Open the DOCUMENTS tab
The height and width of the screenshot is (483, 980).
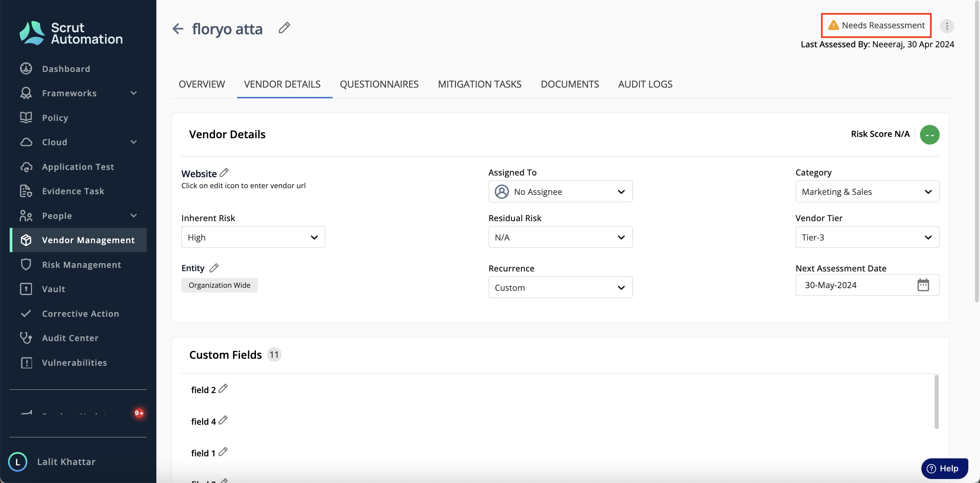(x=570, y=84)
